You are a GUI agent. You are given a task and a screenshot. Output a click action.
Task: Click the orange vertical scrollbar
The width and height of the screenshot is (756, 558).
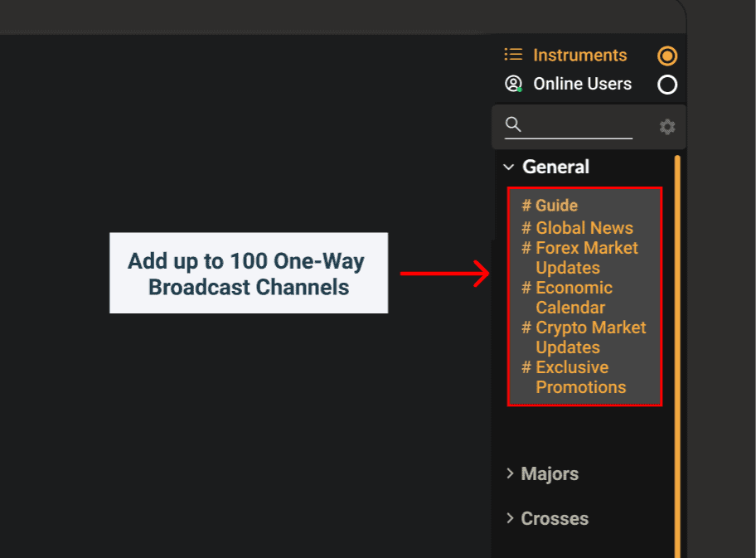pos(677,332)
